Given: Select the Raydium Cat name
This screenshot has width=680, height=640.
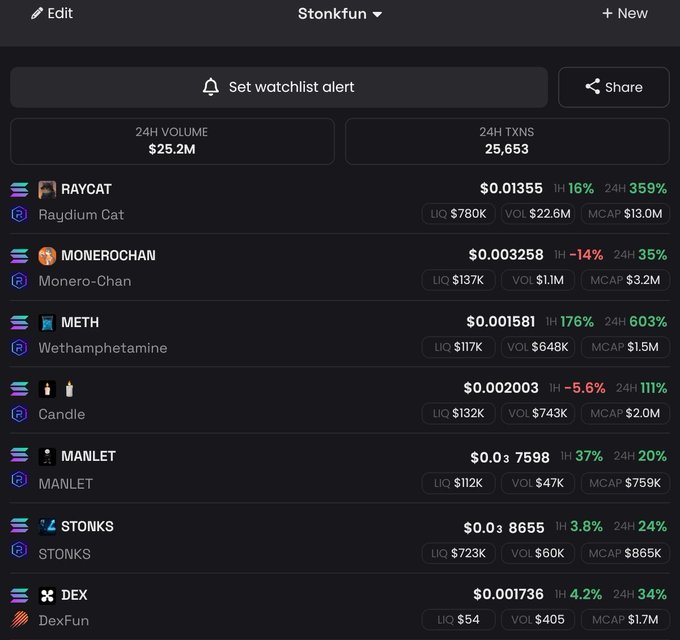Looking at the screenshot, I should pos(81,215).
